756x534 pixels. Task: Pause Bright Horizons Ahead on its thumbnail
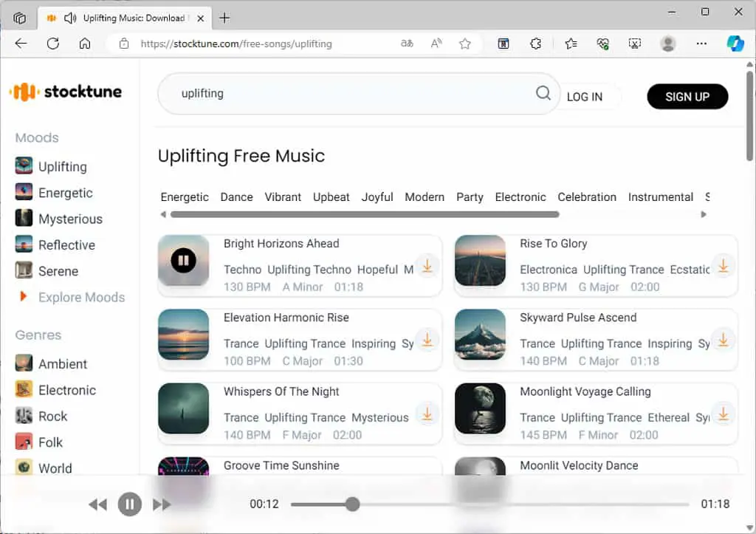click(x=183, y=261)
